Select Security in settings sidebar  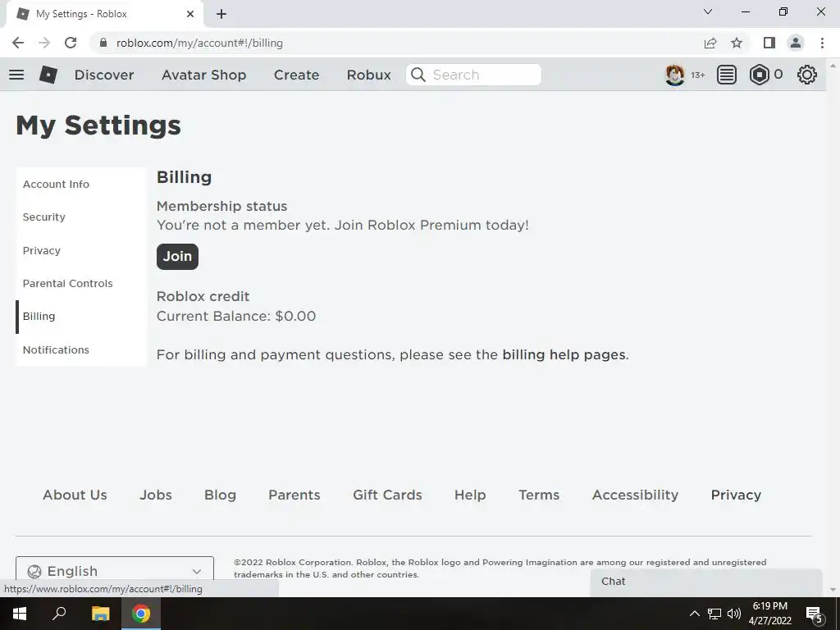(x=44, y=217)
